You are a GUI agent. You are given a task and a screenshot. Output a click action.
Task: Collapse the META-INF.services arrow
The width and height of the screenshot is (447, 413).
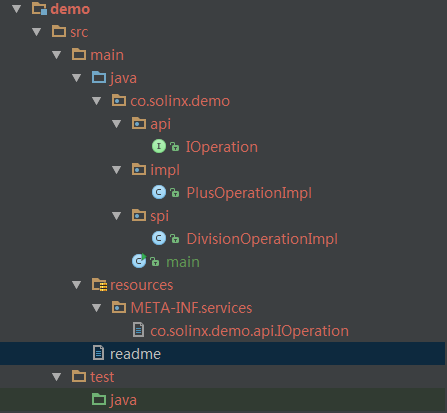click(x=96, y=308)
